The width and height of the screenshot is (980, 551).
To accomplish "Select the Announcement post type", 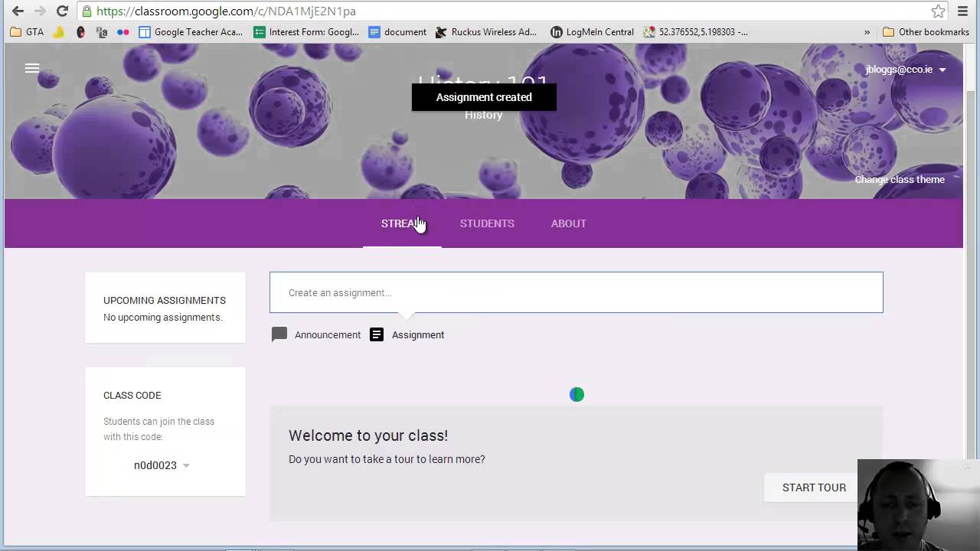I will (x=316, y=334).
